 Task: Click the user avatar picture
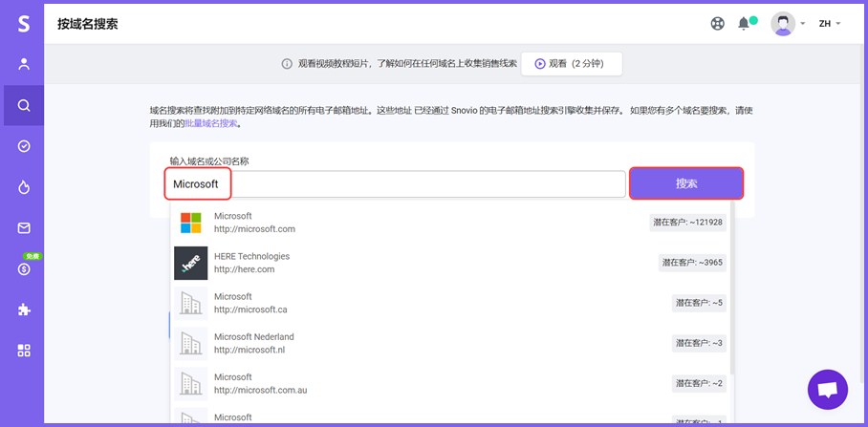click(783, 24)
